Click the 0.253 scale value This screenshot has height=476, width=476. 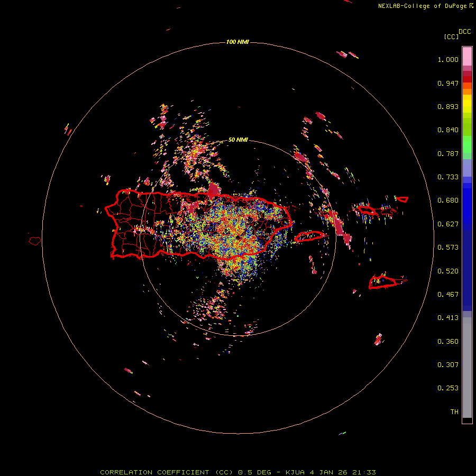pos(448,388)
